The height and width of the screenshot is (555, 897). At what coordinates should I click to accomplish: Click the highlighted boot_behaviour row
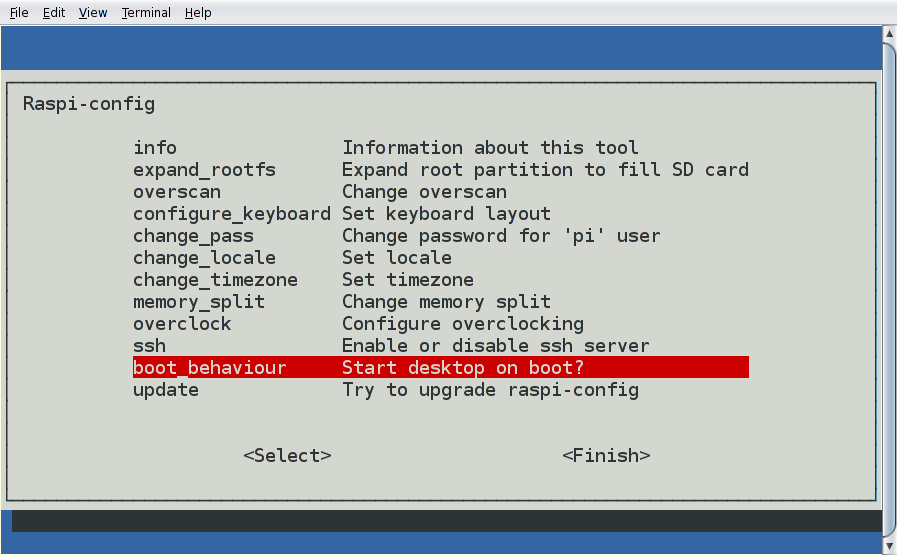440,367
